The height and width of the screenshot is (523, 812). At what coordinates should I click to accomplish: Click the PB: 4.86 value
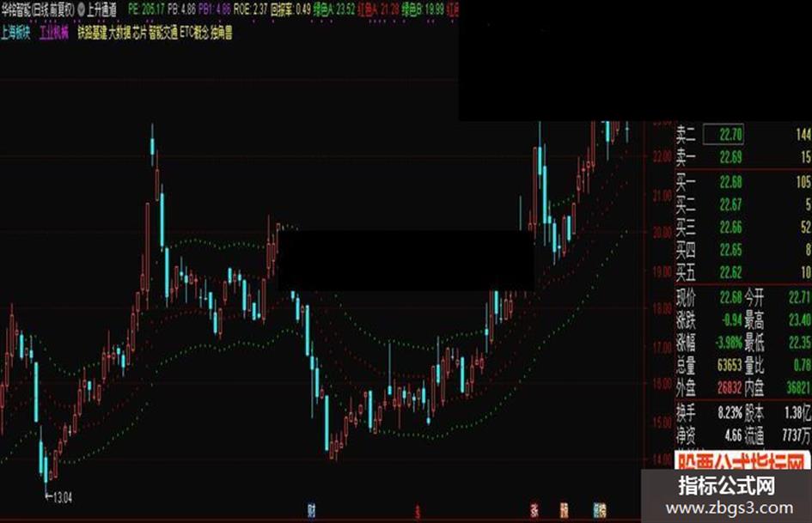[182, 9]
